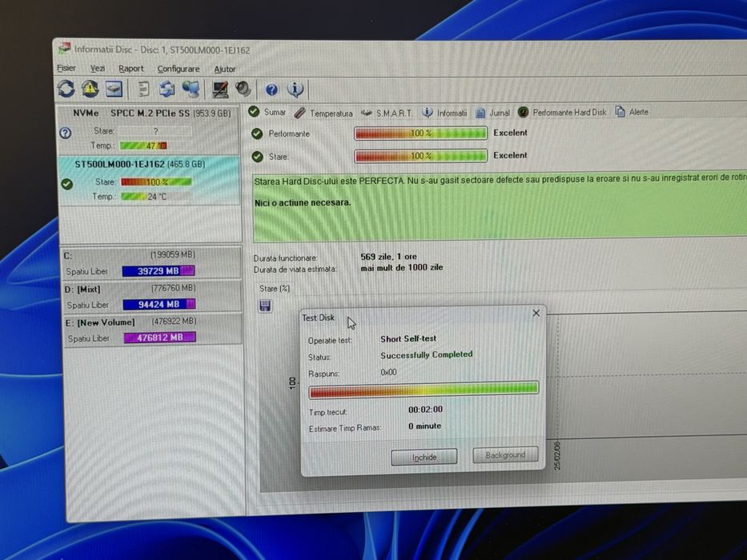Select the ST500LM000-1EJ162 disk entry
747x560 pixels.
tap(149, 181)
